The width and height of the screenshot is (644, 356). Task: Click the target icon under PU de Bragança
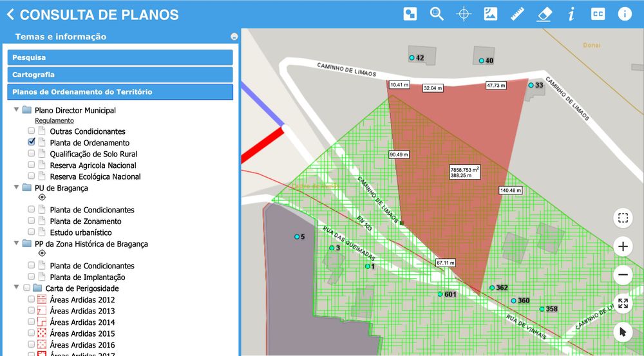[x=42, y=198]
